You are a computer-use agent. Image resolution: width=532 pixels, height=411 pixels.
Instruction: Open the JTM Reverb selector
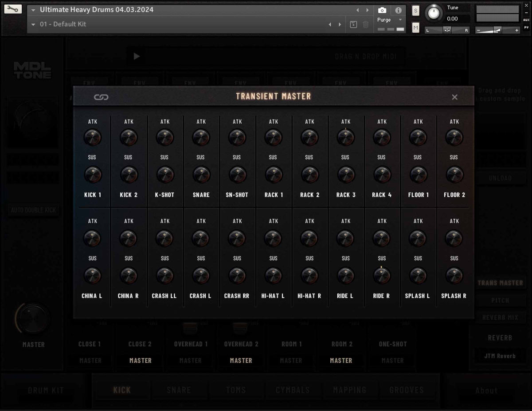click(500, 356)
